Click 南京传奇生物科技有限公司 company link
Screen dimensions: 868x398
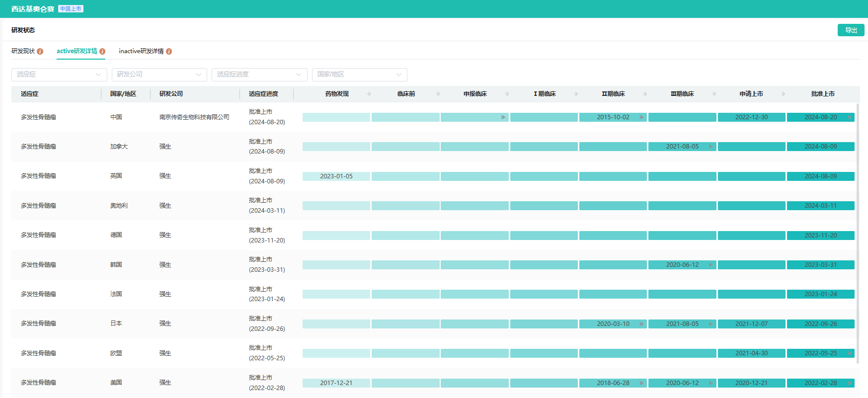pos(194,117)
